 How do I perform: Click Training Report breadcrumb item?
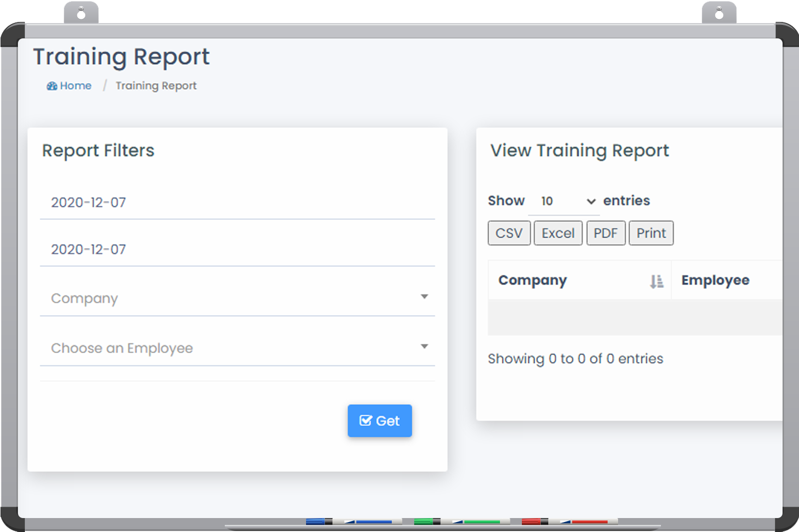(x=156, y=86)
